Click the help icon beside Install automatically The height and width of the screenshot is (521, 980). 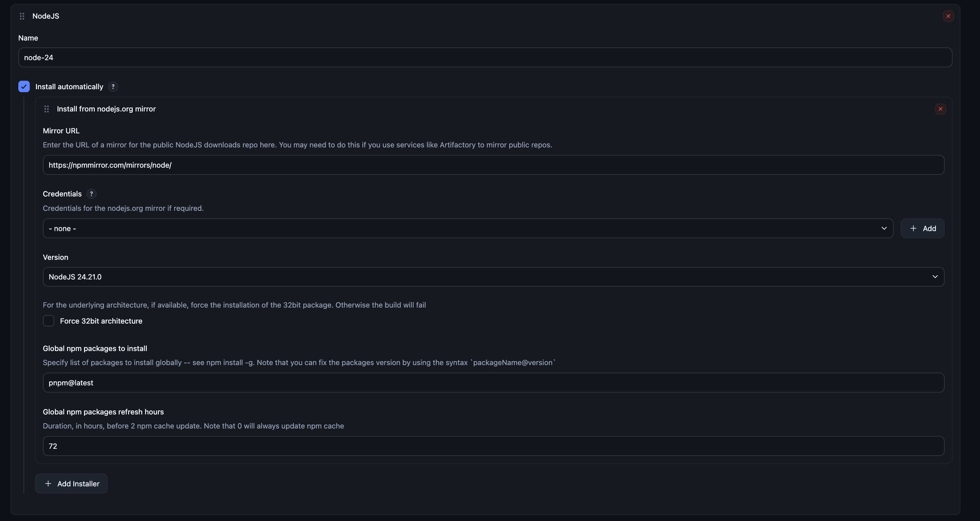(x=113, y=87)
